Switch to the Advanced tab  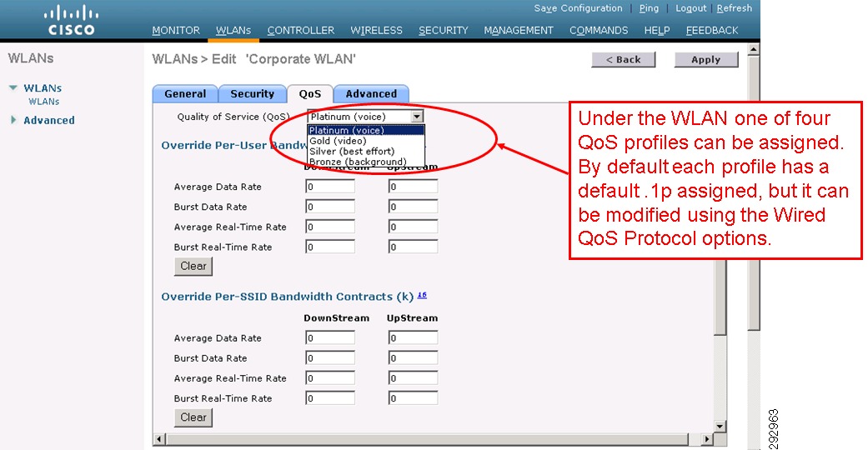(371, 93)
